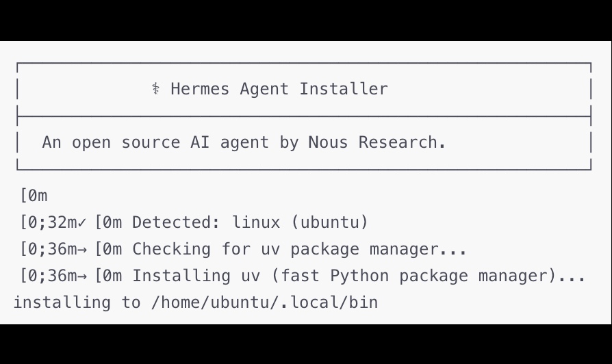Click the [0;32m escape code
612x364 pixels.
coord(49,222)
